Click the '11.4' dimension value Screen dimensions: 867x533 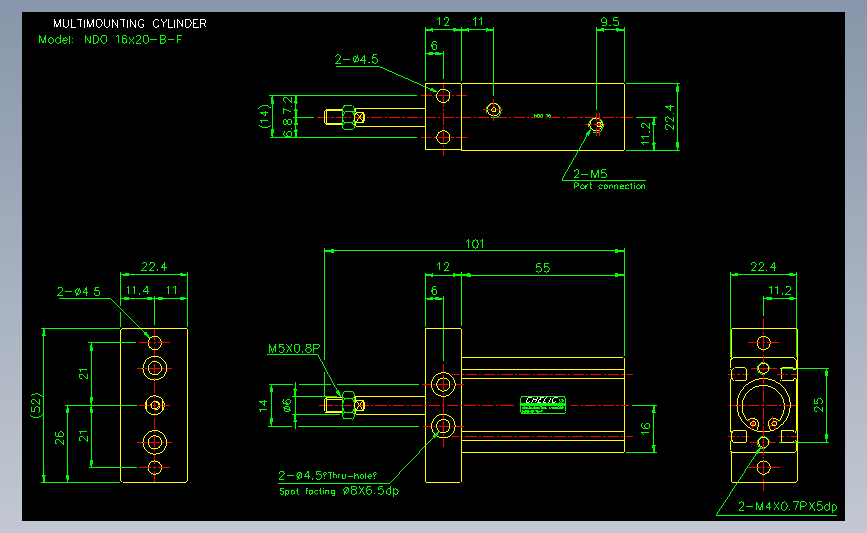pos(137,290)
